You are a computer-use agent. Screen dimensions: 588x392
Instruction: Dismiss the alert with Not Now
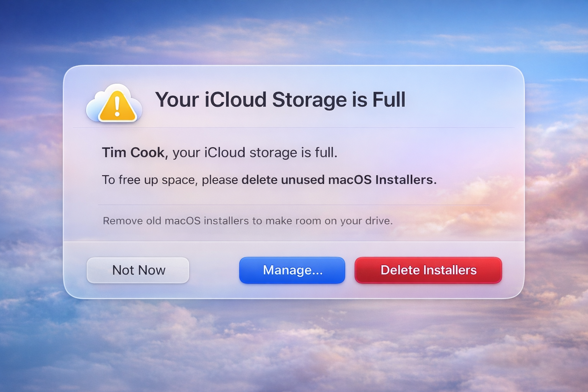138,270
